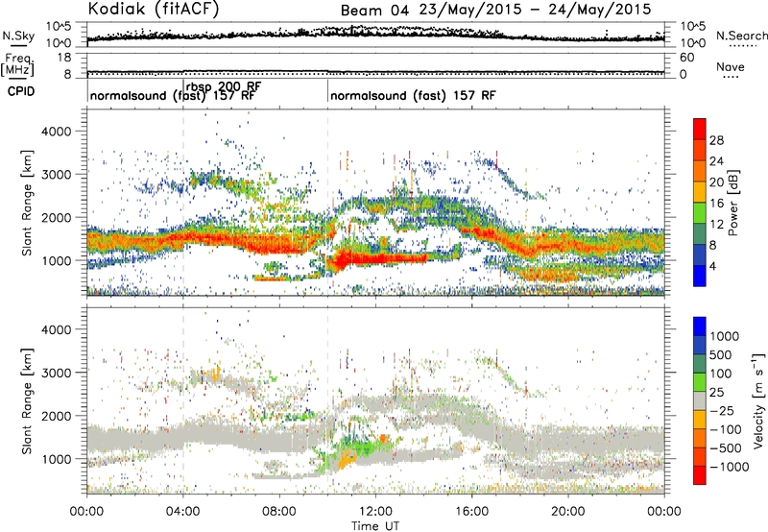Click the Freq. [MHz] axis label

17,64
